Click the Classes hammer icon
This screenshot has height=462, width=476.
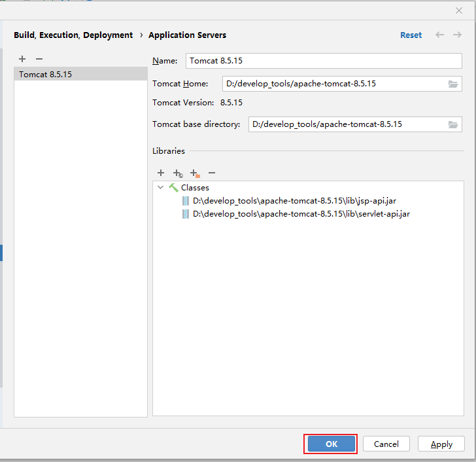pos(173,188)
